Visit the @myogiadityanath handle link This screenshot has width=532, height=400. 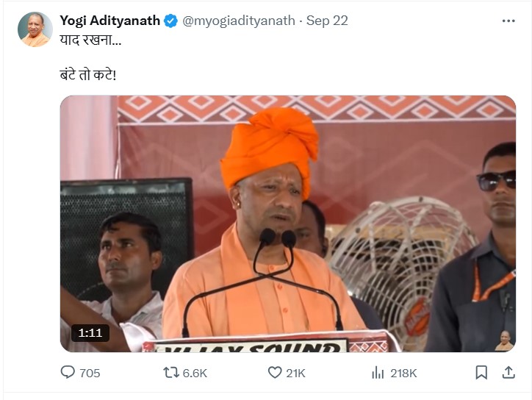(x=239, y=21)
